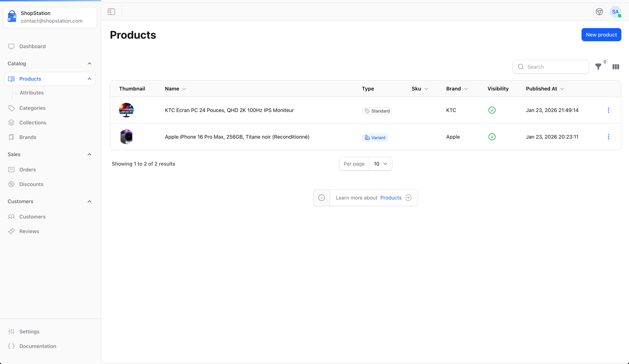Click the Variant type badge
The width and height of the screenshot is (629, 364).
pos(375,138)
